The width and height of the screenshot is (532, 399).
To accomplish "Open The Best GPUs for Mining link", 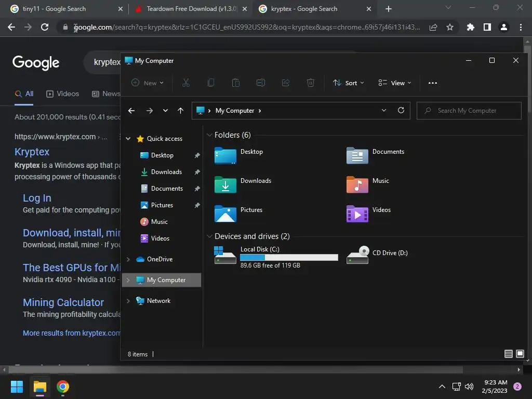I will pos(72,268).
